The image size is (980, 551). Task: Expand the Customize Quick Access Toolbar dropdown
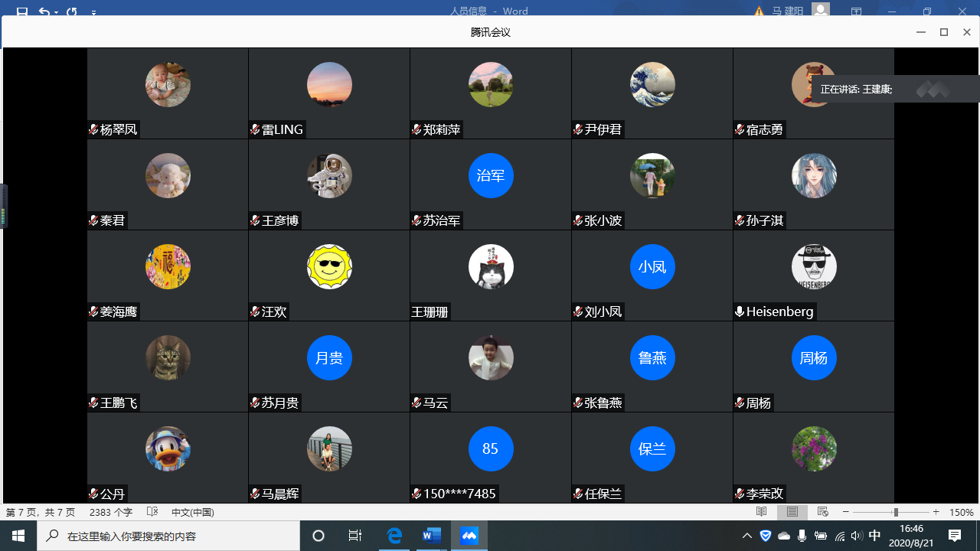[93, 12]
